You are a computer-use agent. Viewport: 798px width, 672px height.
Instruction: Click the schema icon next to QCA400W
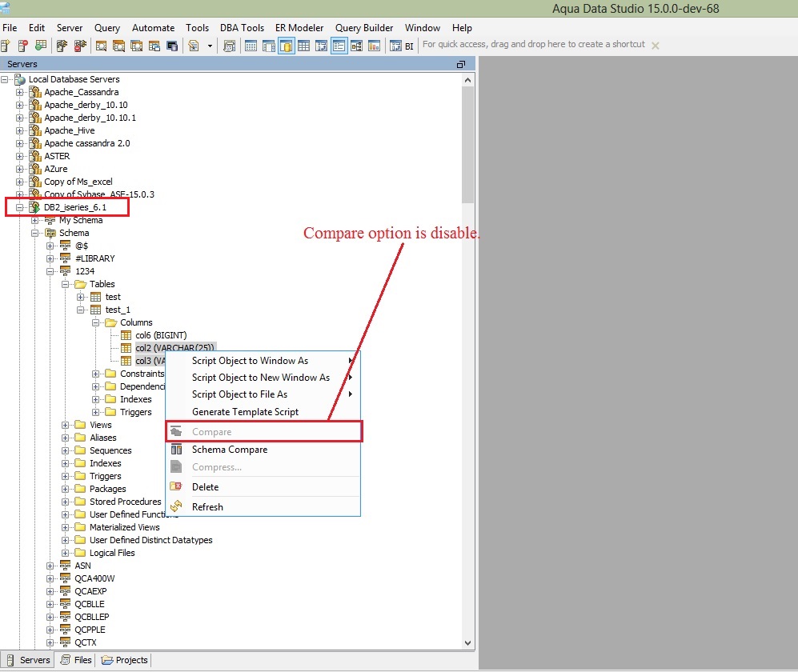click(65, 578)
